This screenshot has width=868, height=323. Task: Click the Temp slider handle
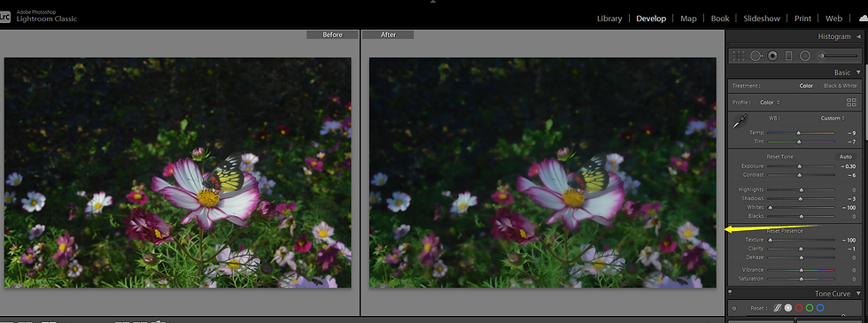pos(798,134)
